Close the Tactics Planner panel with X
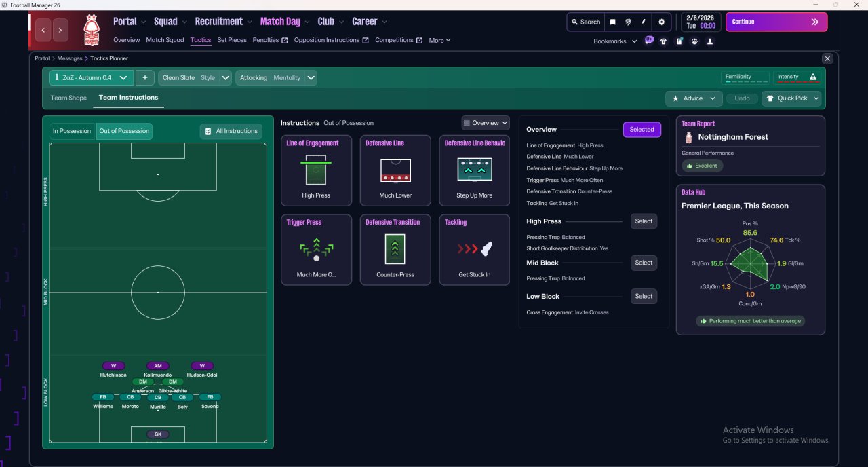The width and height of the screenshot is (868, 467). [x=827, y=59]
